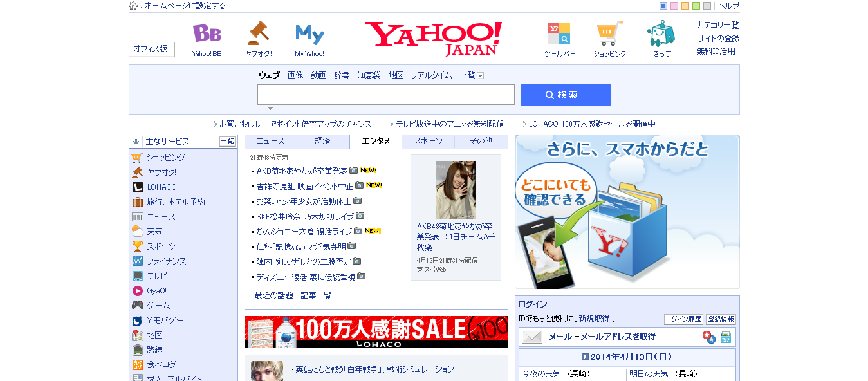868x381 pixels.
Task: Open the 記事一覧 link
Action: point(317,295)
